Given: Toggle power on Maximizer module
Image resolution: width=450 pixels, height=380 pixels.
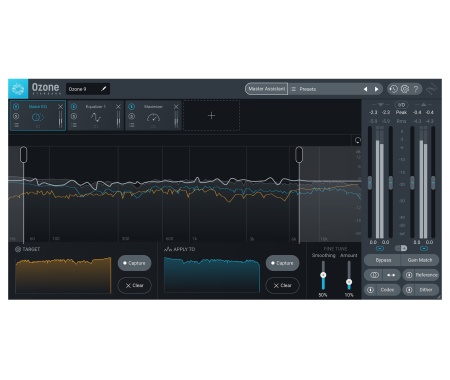Looking at the screenshot, I should click(x=132, y=107).
